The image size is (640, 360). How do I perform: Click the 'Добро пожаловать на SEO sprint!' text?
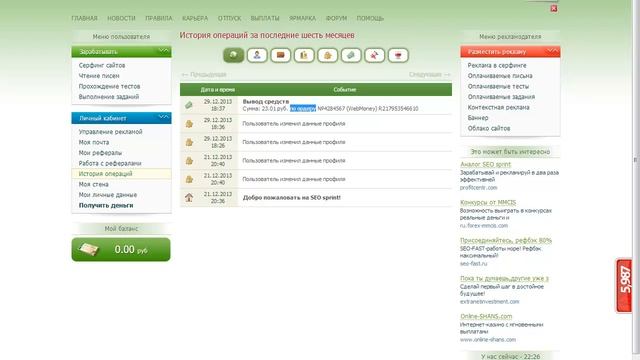(x=291, y=198)
